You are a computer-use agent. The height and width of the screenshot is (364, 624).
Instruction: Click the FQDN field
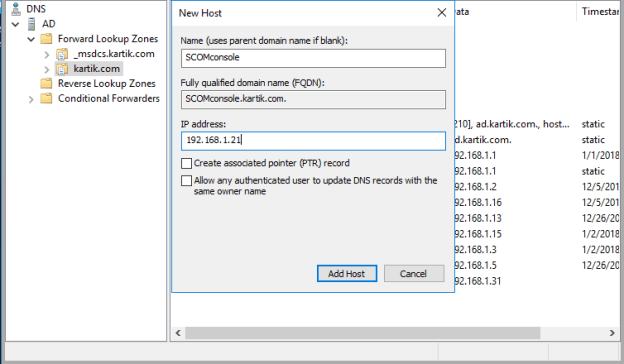click(313, 99)
